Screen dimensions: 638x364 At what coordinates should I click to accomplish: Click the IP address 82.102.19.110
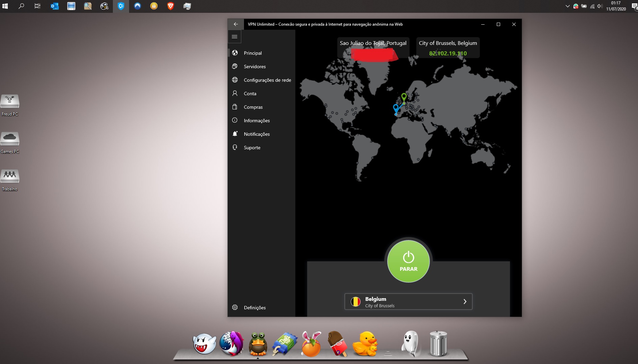(448, 53)
